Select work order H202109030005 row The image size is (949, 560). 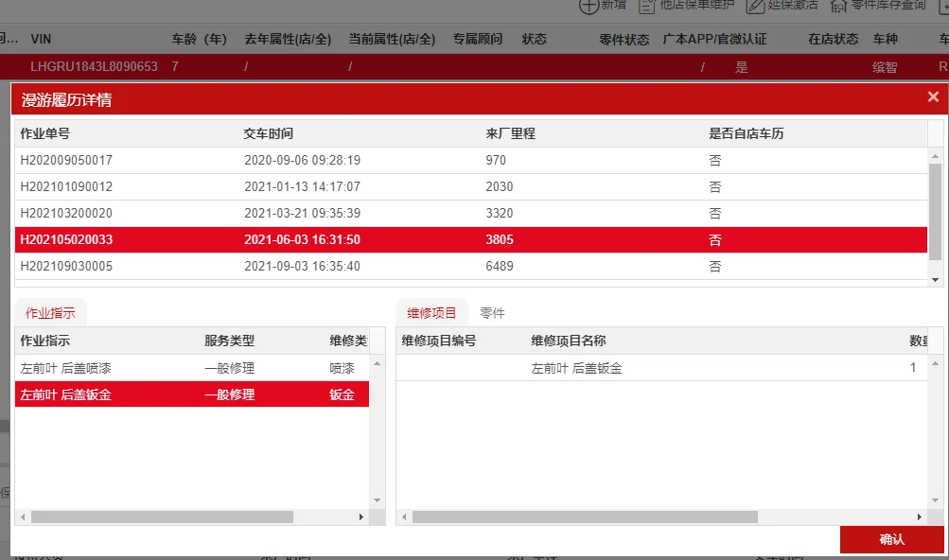[471, 267]
